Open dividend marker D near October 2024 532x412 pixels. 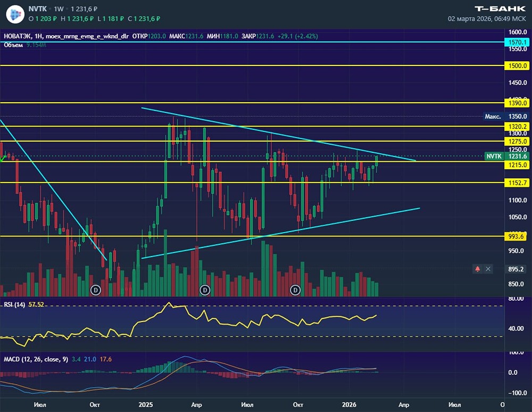96,290
